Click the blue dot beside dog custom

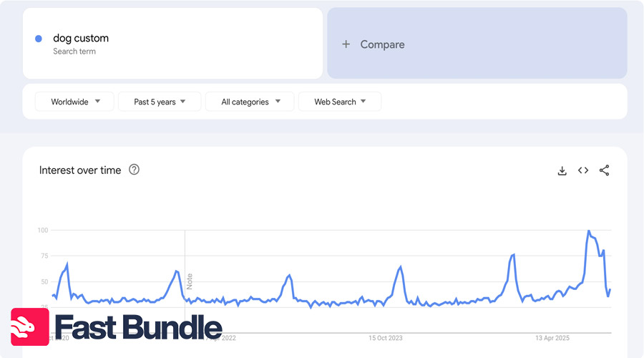39,39
